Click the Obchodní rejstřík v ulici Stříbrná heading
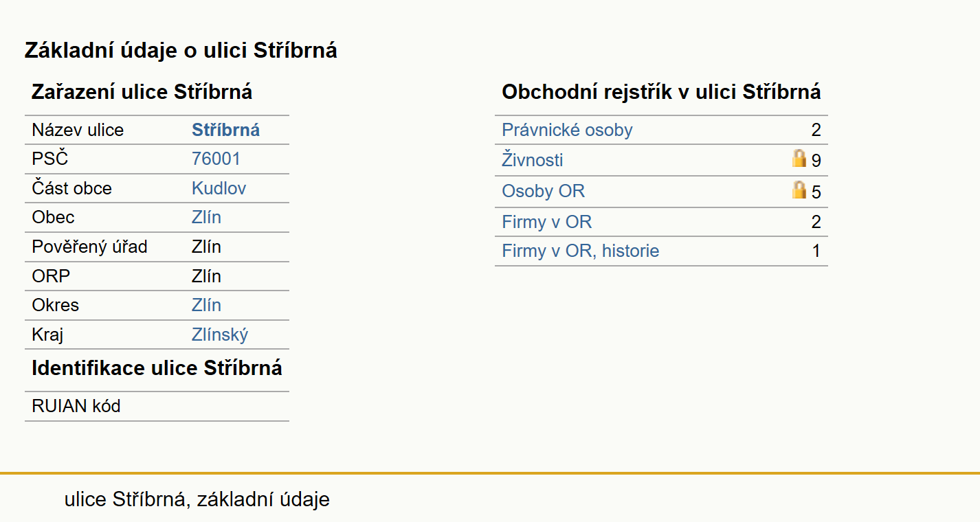 (661, 92)
